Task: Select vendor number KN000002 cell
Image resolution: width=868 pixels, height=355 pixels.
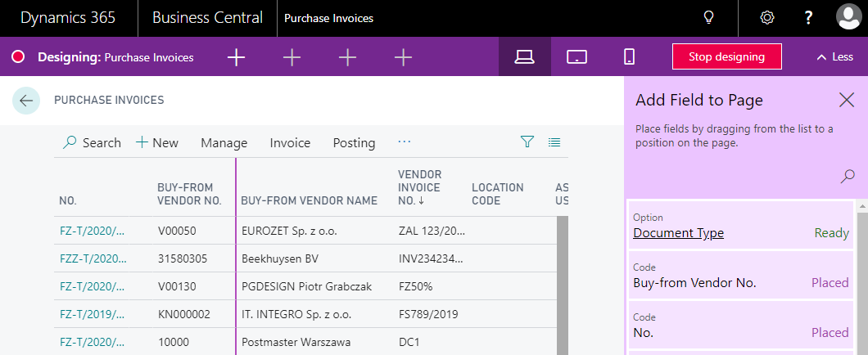Action: point(183,314)
